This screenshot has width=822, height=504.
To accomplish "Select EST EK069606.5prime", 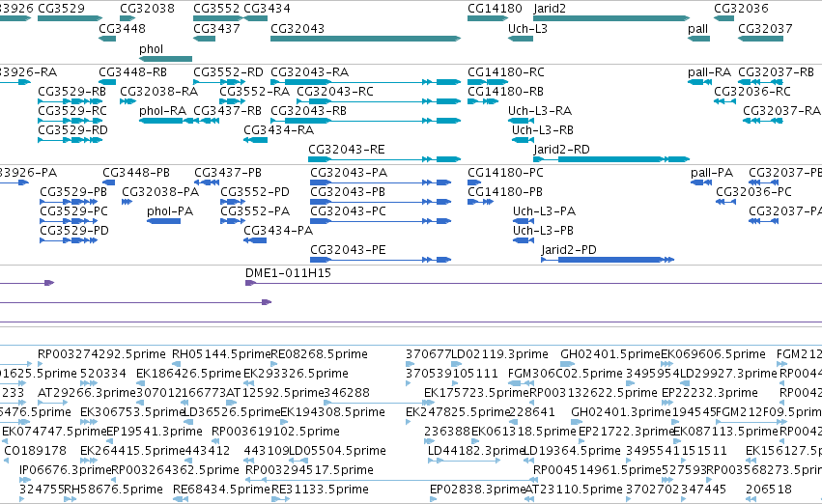I will coord(713,354).
